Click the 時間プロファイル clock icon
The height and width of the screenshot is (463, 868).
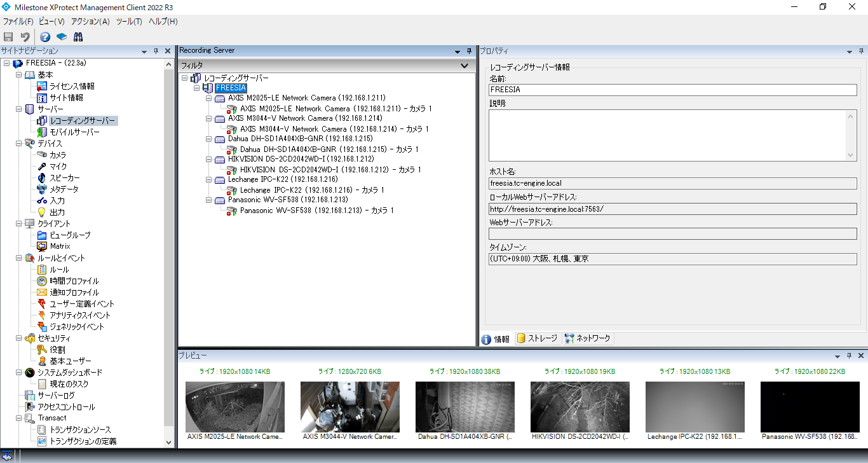pyautogui.click(x=42, y=281)
